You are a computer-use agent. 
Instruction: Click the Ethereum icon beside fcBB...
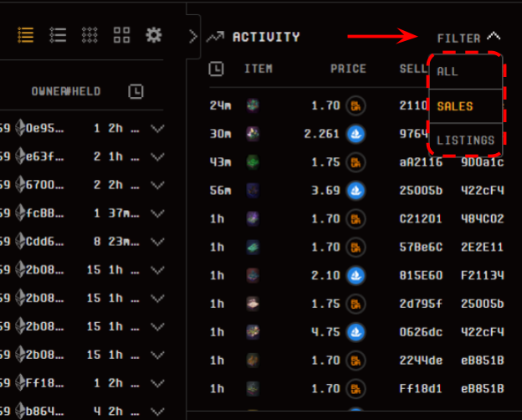[20, 213]
